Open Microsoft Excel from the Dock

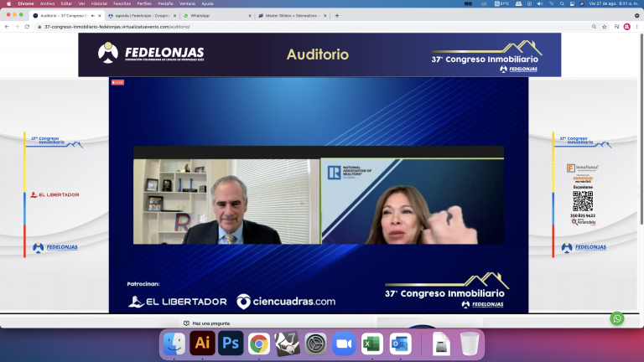coord(372,344)
